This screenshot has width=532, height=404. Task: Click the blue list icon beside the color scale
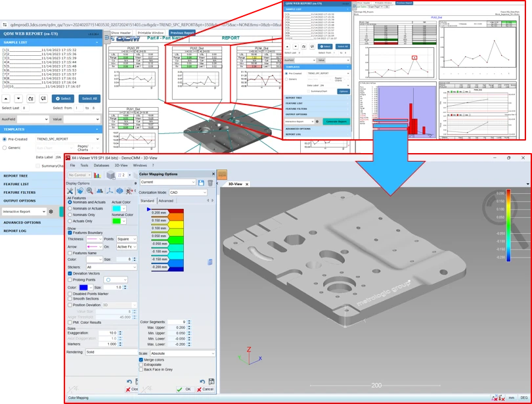(x=210, y=262)
